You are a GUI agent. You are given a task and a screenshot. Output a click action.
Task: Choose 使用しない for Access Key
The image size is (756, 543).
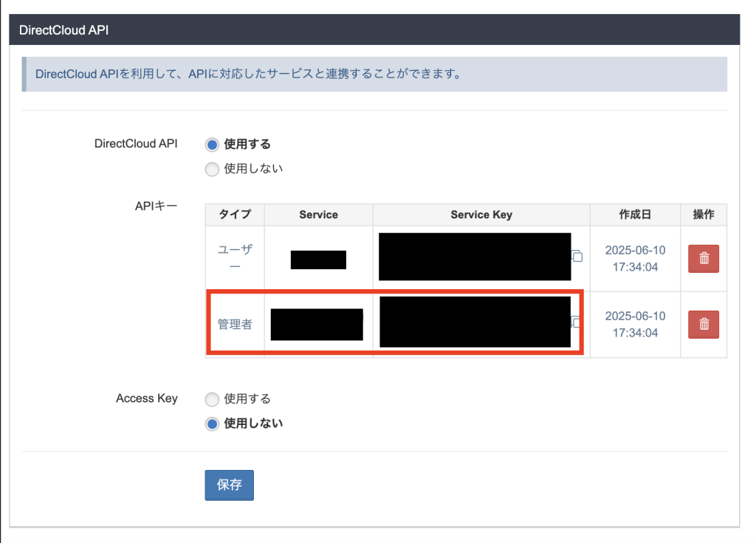(x=213, y=423)
